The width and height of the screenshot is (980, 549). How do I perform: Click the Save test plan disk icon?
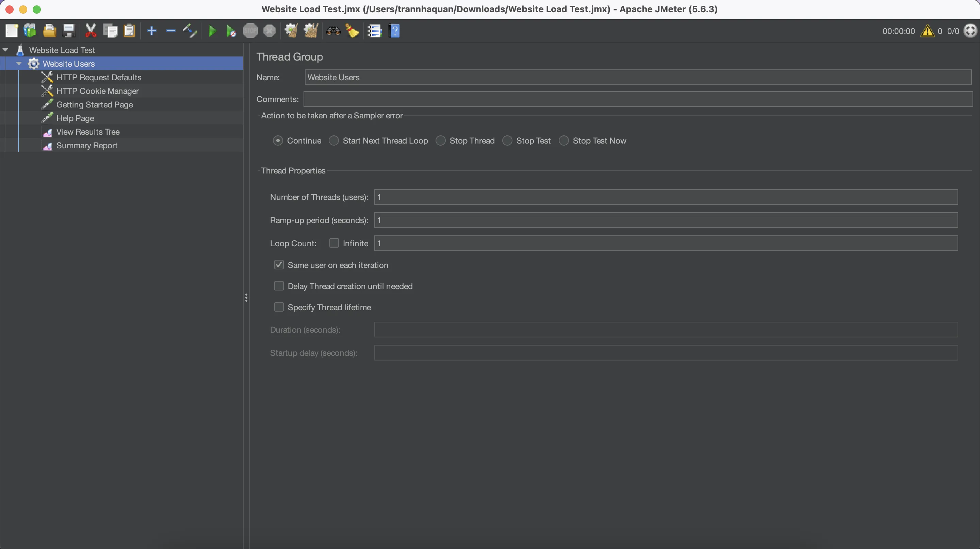tap(69, 31)
